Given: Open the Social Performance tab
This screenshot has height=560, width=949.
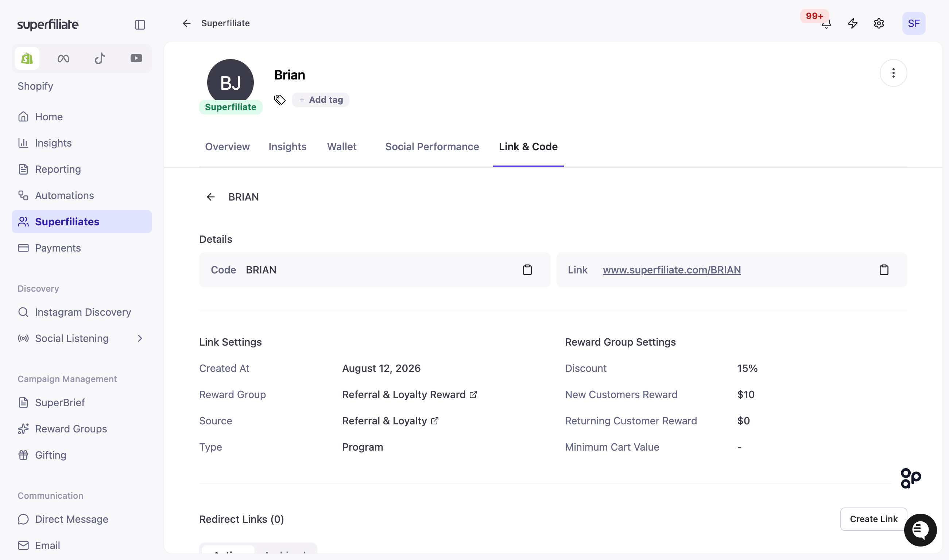Looking at the screenshot, I should tap(432, 147).
